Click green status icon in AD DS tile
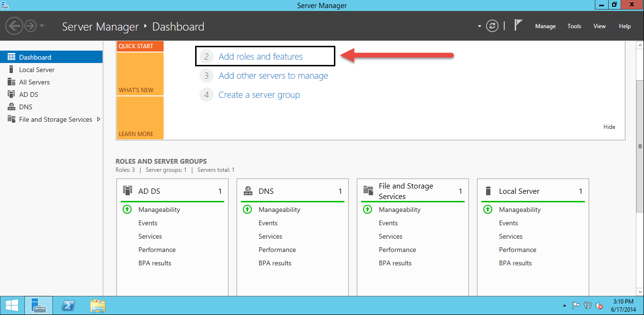This screenshot has height=315, width=644. pos(127,210)
